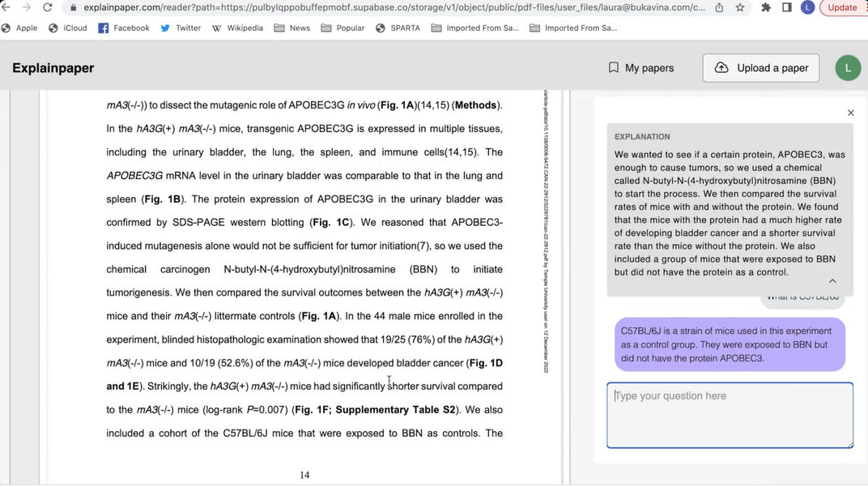
Task: Bookmark this page with star icon
Action: pyautogui.click(x=739, y=7)
